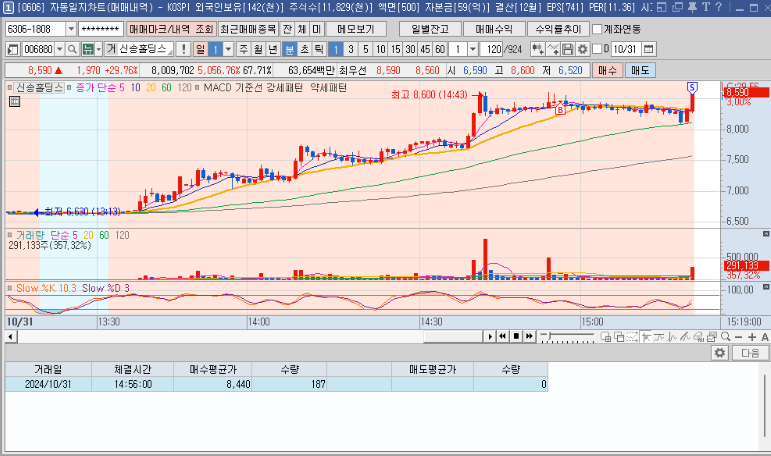
Task: Select the 30-minute interval button
Action: coord(411,49)
